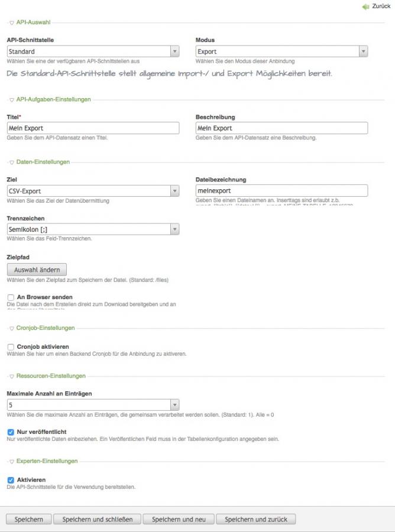Open the Trennzeichen Semikolon dropdown
The height and width of the screenshot is (532, 395).
click(93, 229)
